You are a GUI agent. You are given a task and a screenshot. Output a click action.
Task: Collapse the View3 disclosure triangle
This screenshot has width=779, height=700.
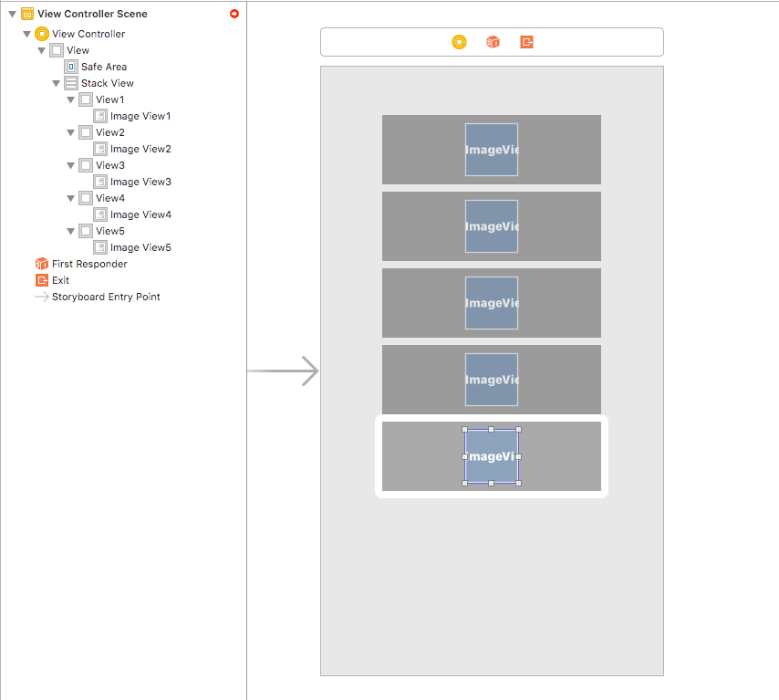pyautogui.click(x=70, y=165)
